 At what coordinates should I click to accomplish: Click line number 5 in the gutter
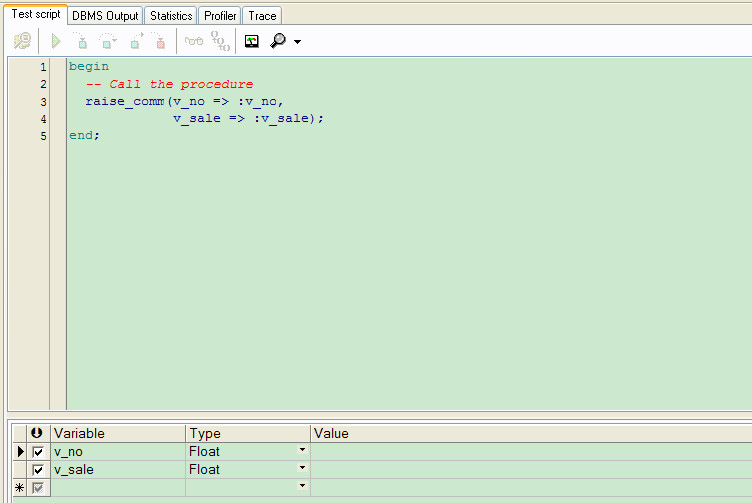coord(43,137)
